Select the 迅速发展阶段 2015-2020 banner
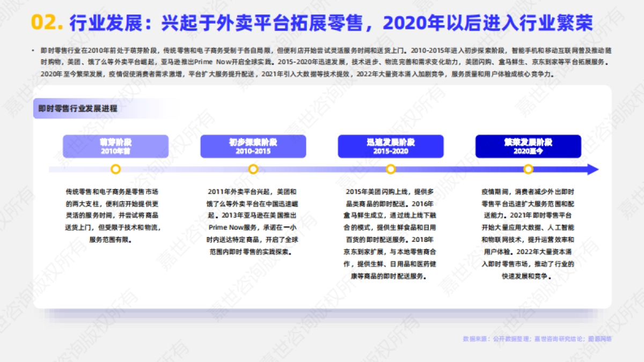Image resolution: width=644 pixels, height=362 pixels. (x=390, y=146)
